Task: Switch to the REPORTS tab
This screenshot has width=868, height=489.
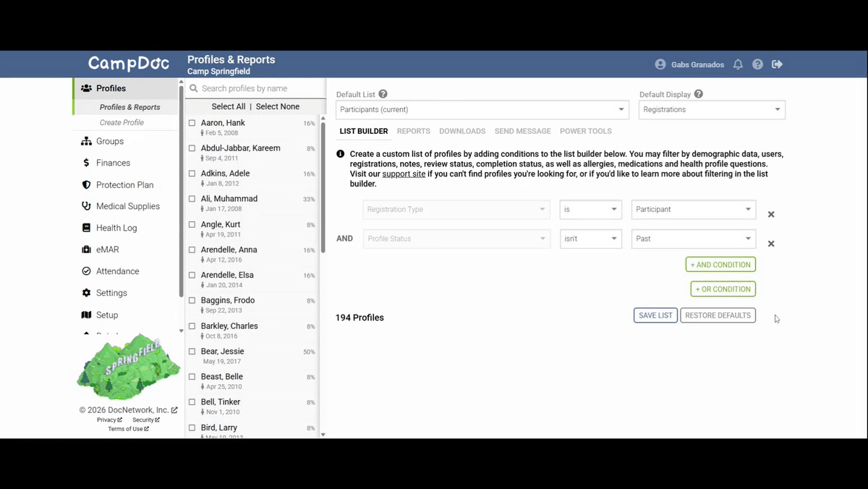Action: tap(414, 131)
